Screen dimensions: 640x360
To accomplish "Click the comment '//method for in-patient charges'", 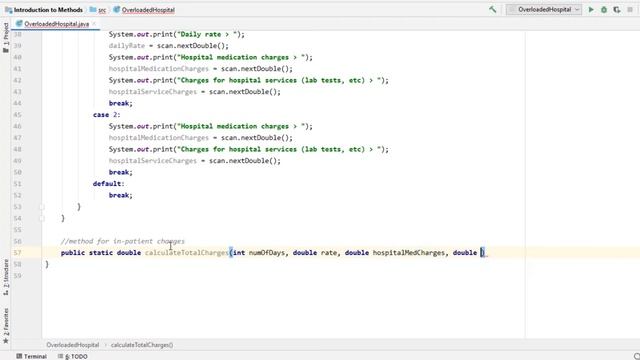I will point(122,241).
